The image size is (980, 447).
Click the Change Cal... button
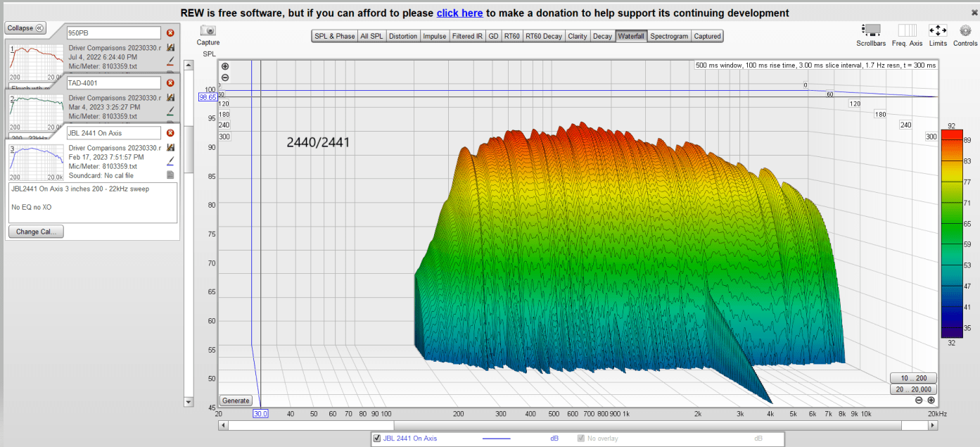coord(36,232)
